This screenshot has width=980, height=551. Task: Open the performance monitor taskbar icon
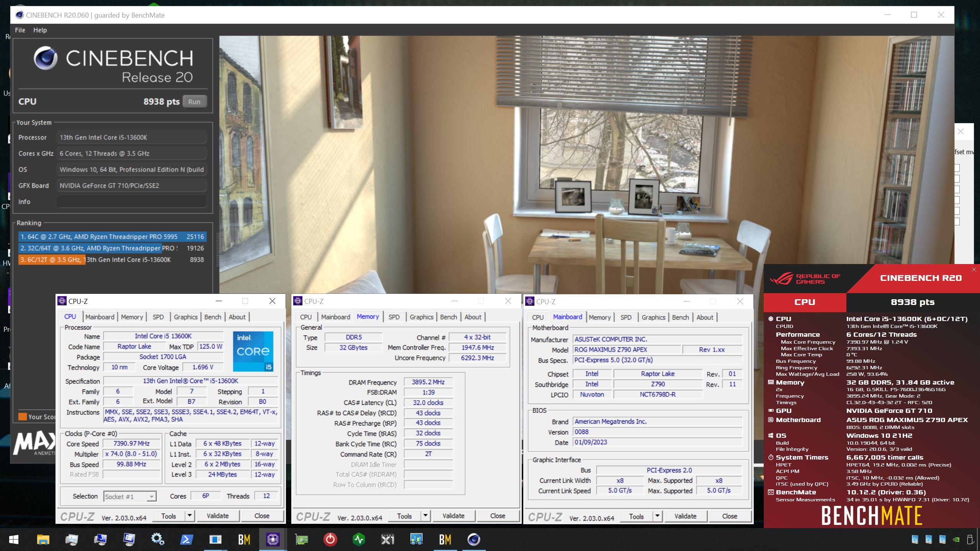tap(72, 540)
